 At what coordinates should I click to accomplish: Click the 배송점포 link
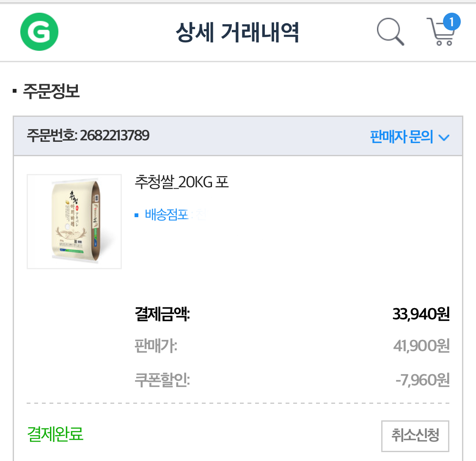click(166, 215)
